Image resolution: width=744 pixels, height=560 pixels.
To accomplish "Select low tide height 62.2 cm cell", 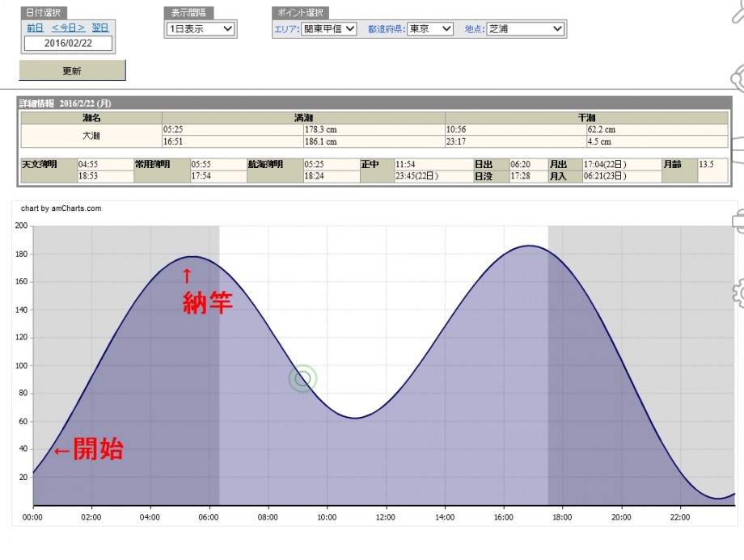I will click(657, 129).
